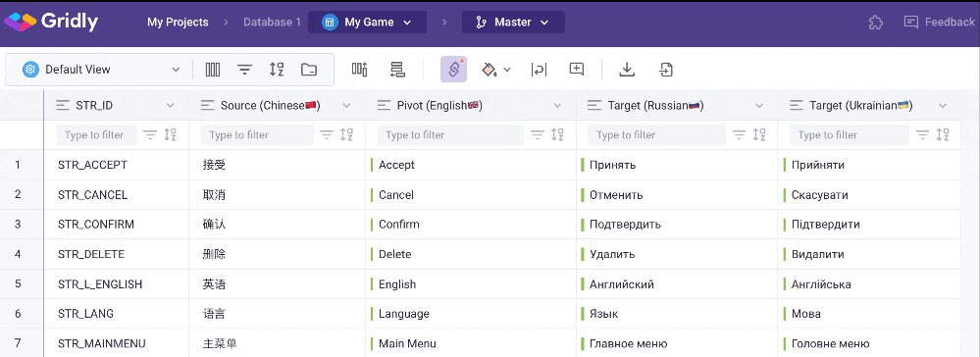Open the Feedback link

coord(940,22)
